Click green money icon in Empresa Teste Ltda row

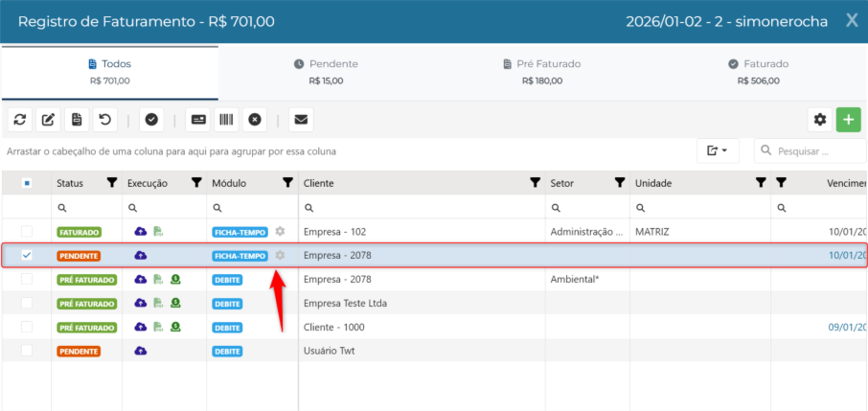coord(175,303)
